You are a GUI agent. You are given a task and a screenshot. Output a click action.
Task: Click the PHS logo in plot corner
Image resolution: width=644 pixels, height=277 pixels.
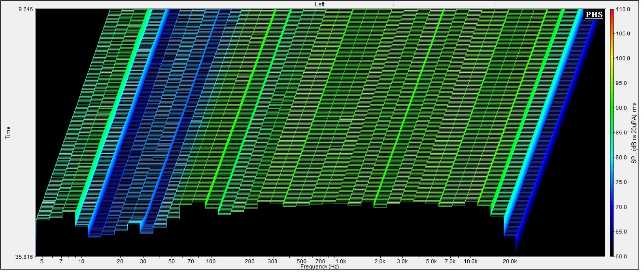click(594, 15)
